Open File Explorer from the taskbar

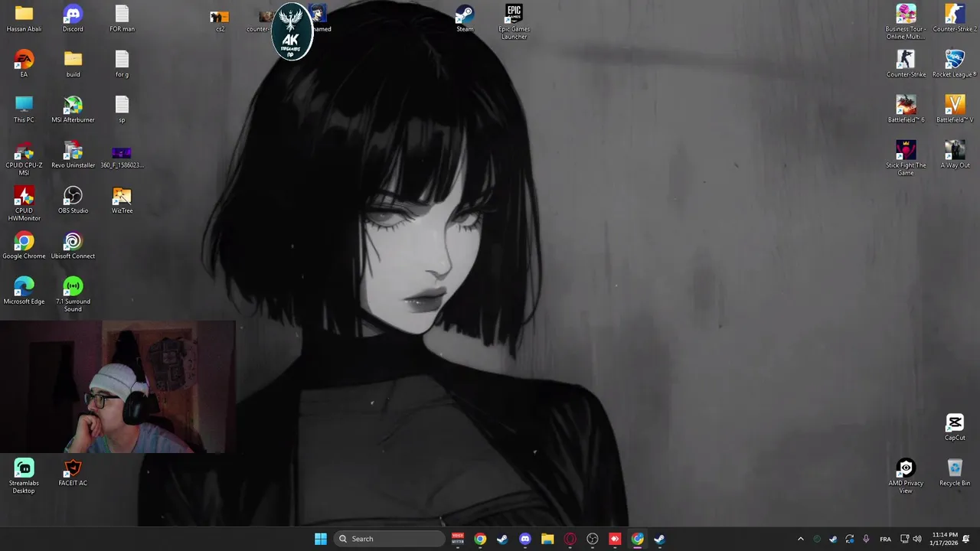547,539
